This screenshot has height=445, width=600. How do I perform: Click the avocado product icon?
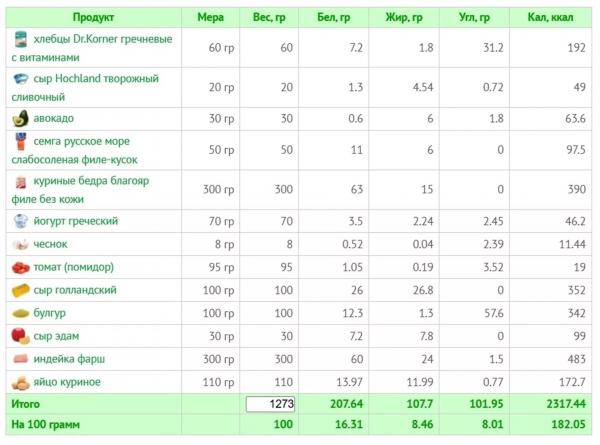pyautogui.click(x=21, y=118)
